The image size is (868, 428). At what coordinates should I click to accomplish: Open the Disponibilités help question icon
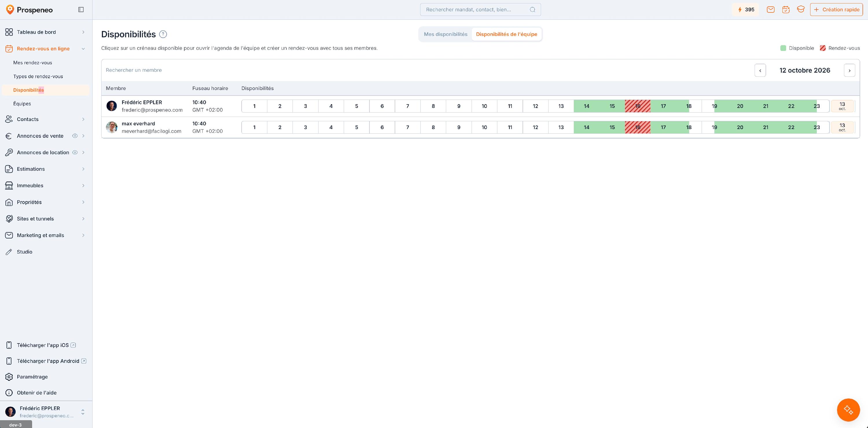163,34
